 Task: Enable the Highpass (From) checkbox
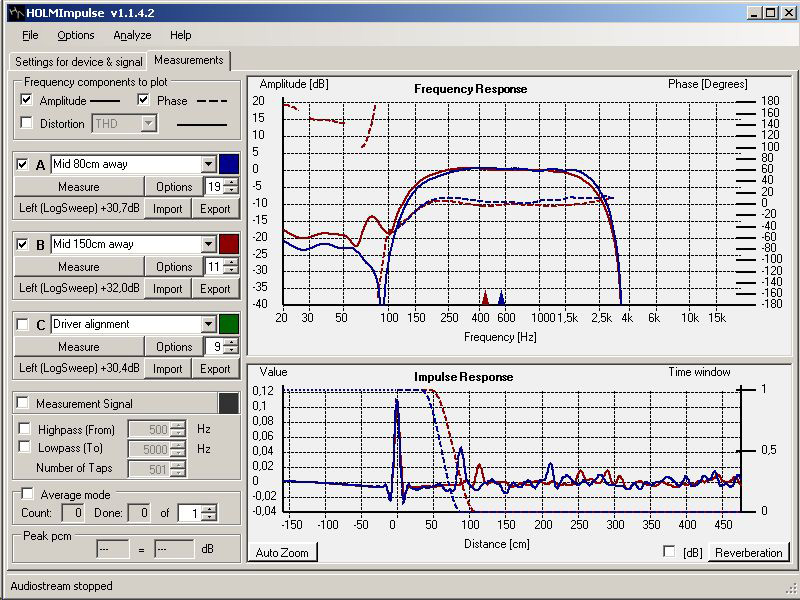pyautogui.click(x=24, y=429)
